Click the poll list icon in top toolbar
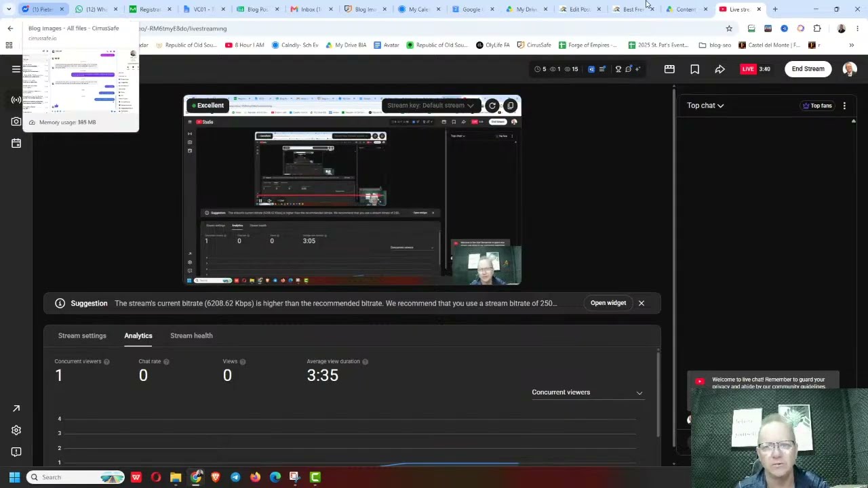 coord(602,68)
